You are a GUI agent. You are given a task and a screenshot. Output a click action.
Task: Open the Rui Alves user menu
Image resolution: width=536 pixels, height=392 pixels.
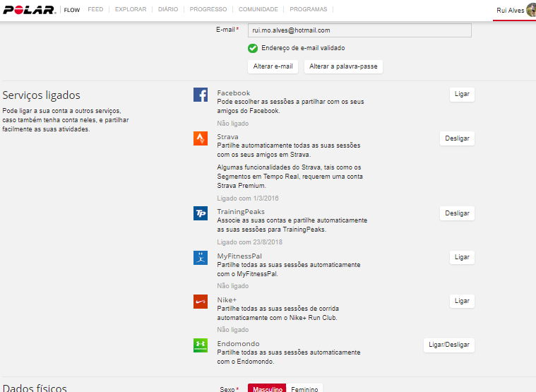pos(510,11)
